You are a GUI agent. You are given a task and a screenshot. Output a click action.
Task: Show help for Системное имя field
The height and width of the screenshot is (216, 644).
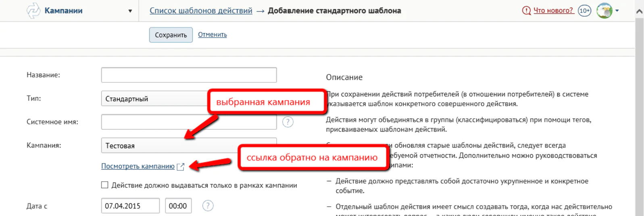click(x=288, y=122)
